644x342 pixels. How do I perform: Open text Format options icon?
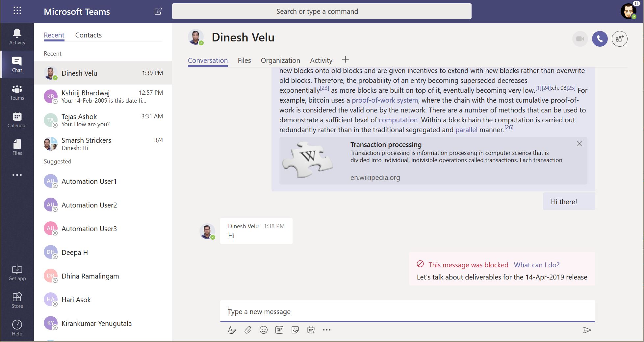coord(232,330)
